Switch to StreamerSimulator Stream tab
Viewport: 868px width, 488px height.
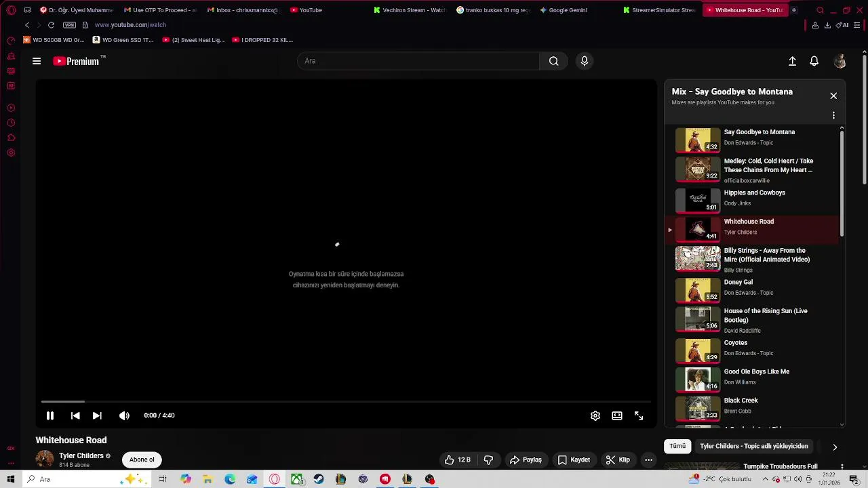pos(660,10)
